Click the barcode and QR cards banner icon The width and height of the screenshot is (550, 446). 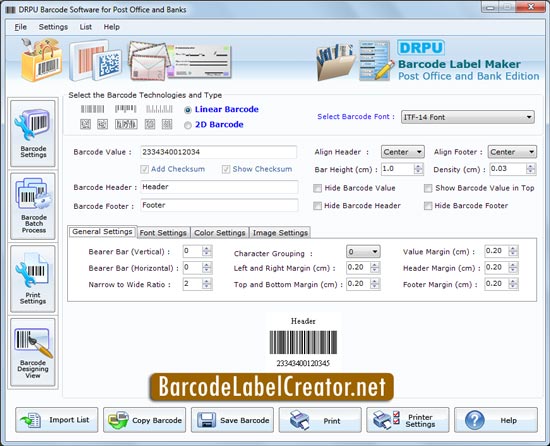[96, 60]
